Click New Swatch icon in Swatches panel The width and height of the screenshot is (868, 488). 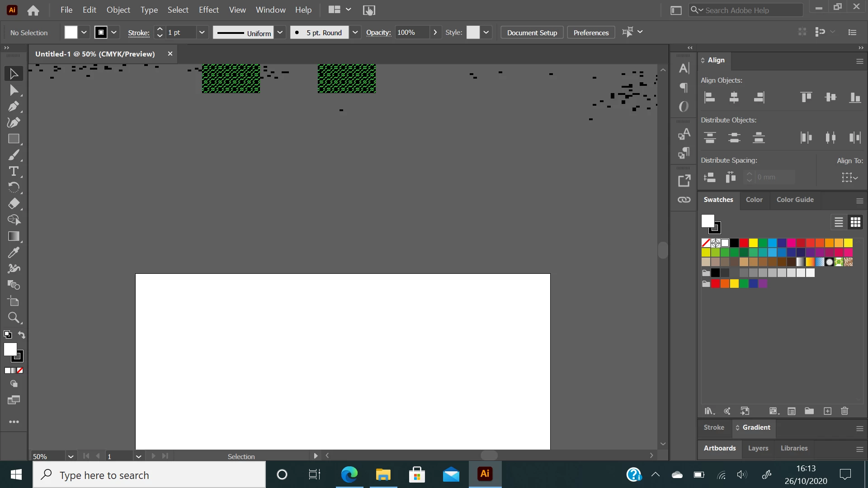pyautogui.click(x=827, y=411)
